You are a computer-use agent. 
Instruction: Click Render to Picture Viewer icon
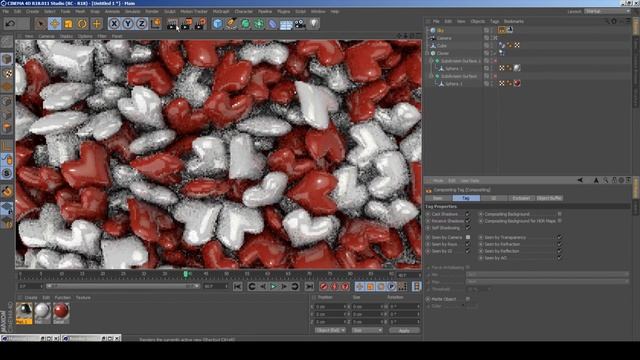(x=187, y=24)
